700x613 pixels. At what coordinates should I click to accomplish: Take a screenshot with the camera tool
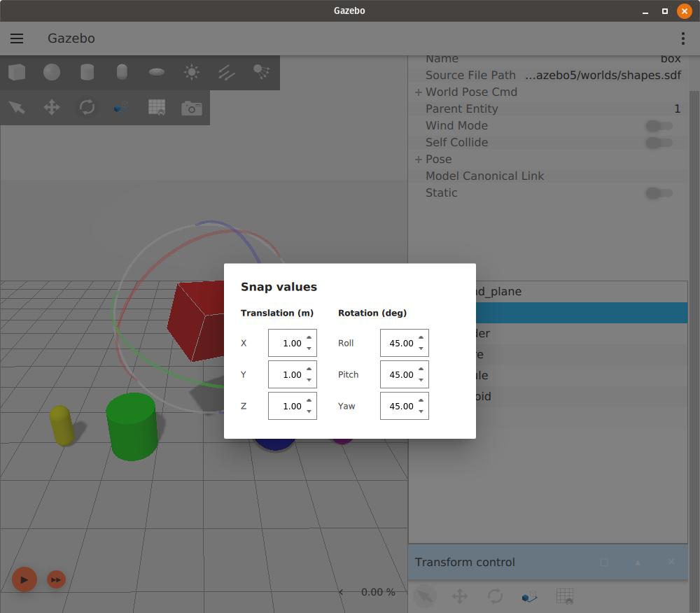pos(192,108)
